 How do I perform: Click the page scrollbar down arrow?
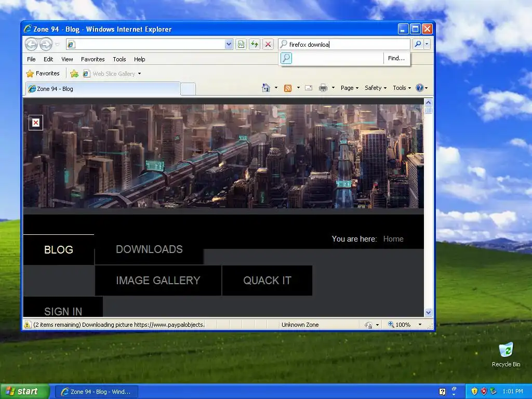(x=428, y=312)
